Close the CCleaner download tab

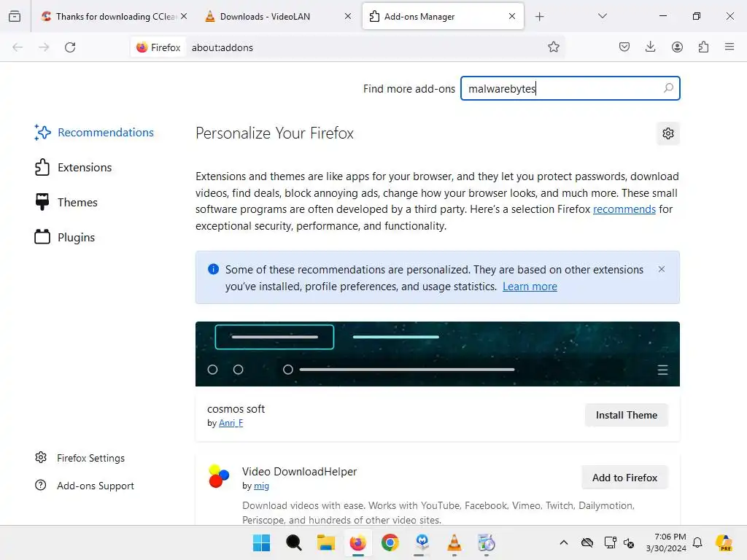pyautogui.click(x=184, y=16)
